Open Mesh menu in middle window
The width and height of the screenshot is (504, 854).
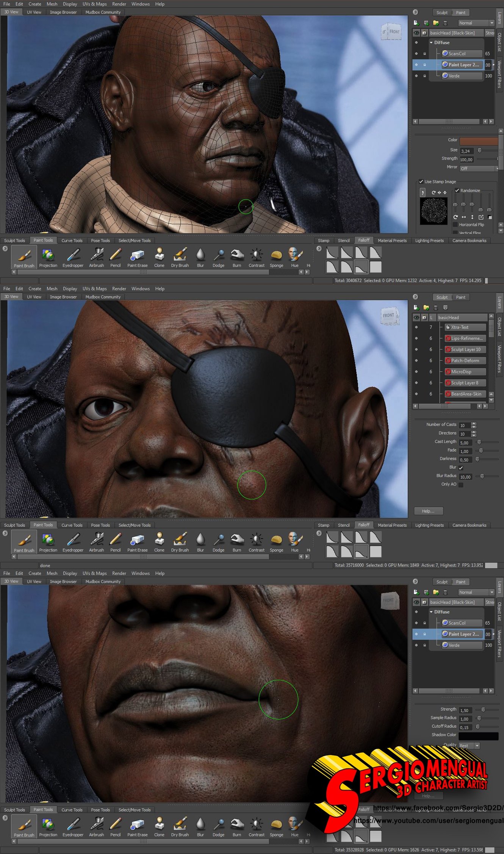tap(52, 289)
